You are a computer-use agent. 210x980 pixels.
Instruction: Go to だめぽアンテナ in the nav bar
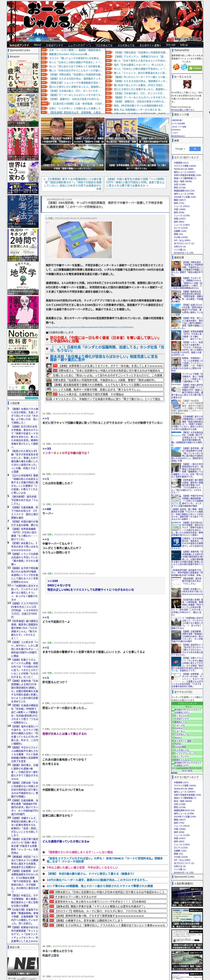click(x=54, y=45)
